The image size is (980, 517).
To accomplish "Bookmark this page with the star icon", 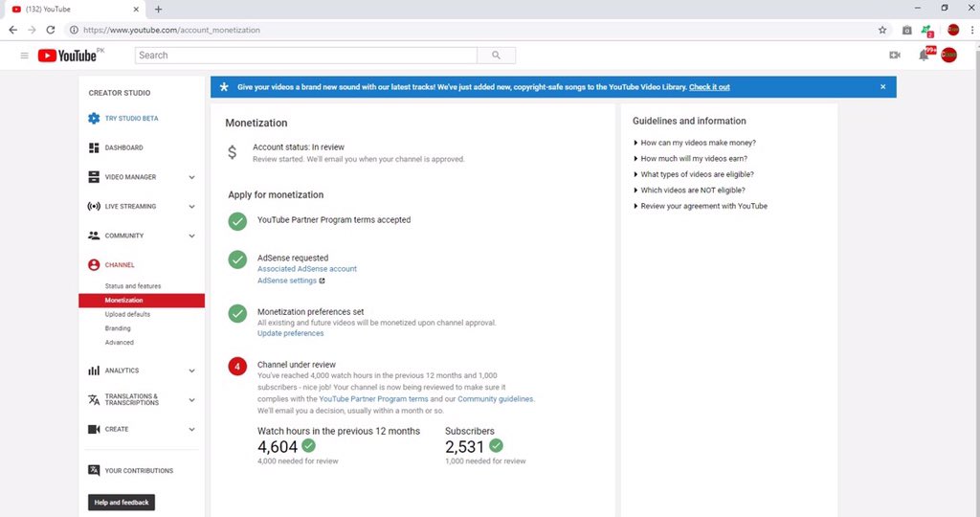I will pyautogui.click(x=882, y=30).
